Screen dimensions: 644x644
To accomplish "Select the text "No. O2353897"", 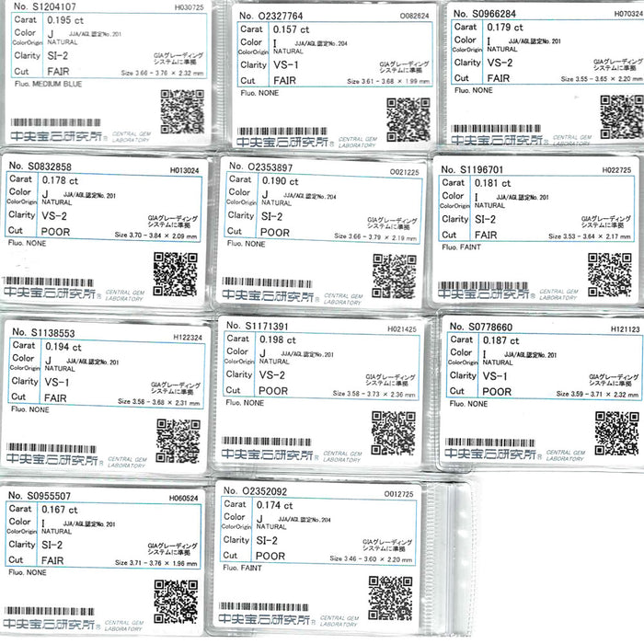I will coord(260,167).
